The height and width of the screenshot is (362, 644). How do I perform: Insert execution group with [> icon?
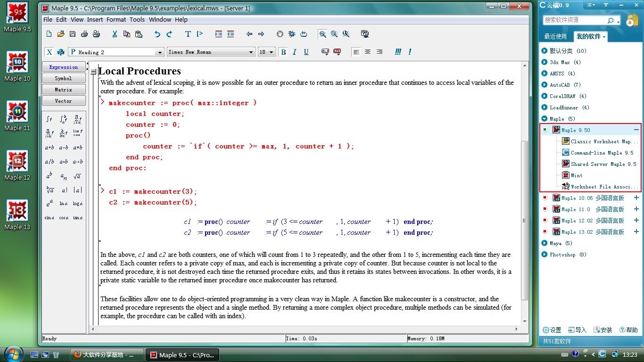click(199, 34)
